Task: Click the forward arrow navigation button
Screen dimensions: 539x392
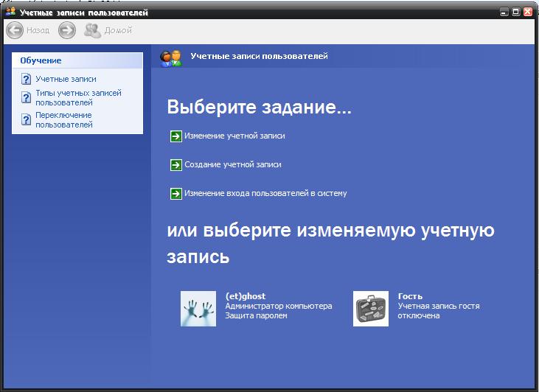Action: [67, 30]
